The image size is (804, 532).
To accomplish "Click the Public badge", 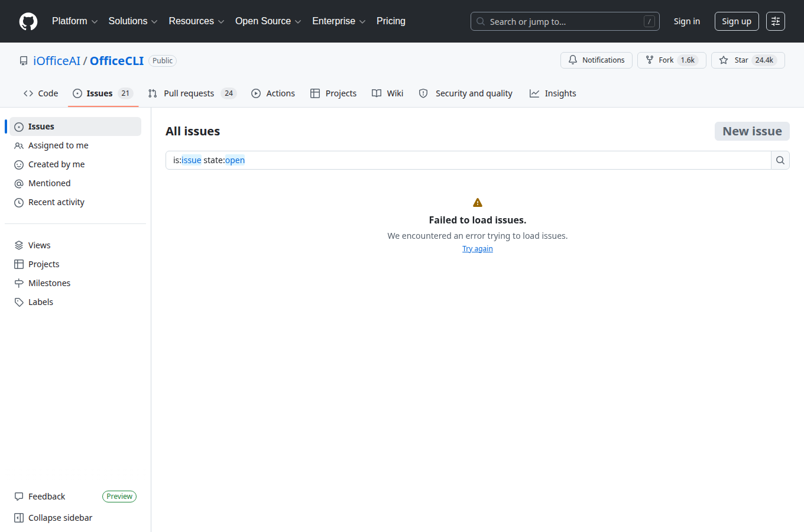I will pos(163,61).
